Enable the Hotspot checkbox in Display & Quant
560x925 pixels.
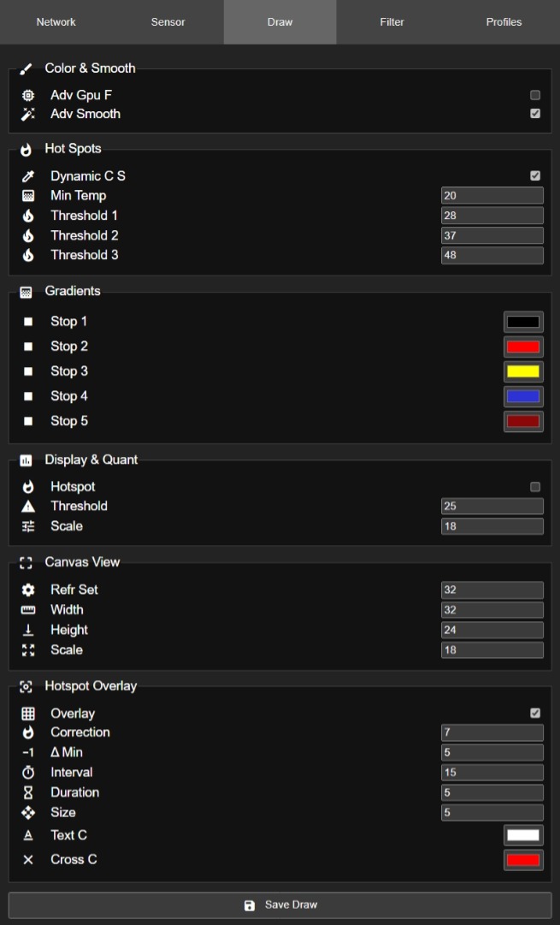tap(535, 487)
